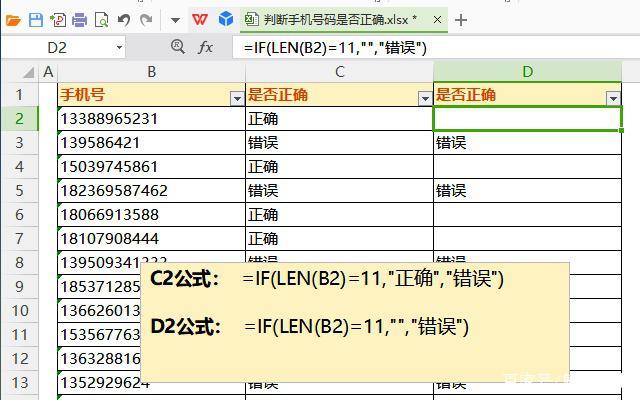Undo the last action
The height and width of the screenshot is (400, 640).
click(124, 20)
